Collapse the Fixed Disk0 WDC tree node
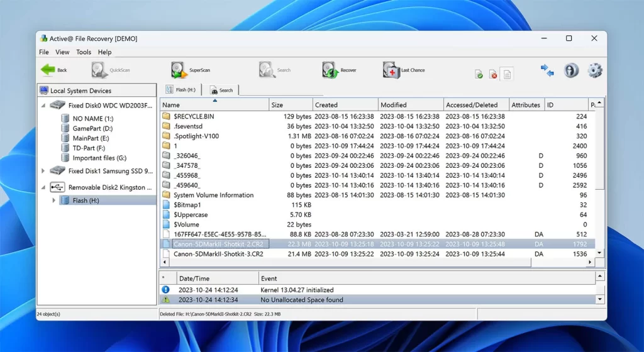The width and height of the screenshot is (644, 352). coord(43,106)
